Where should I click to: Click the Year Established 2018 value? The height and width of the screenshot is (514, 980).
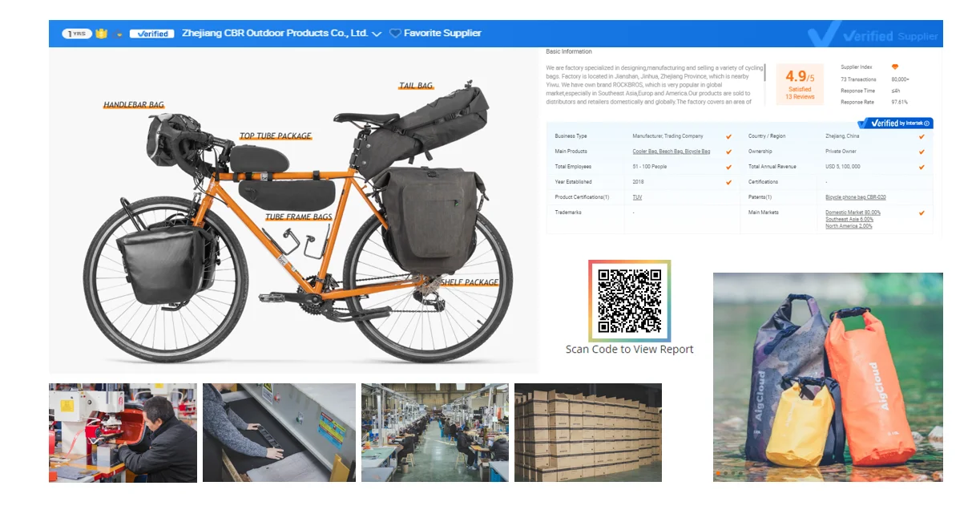pyautogui.click(x=638, y=182)
